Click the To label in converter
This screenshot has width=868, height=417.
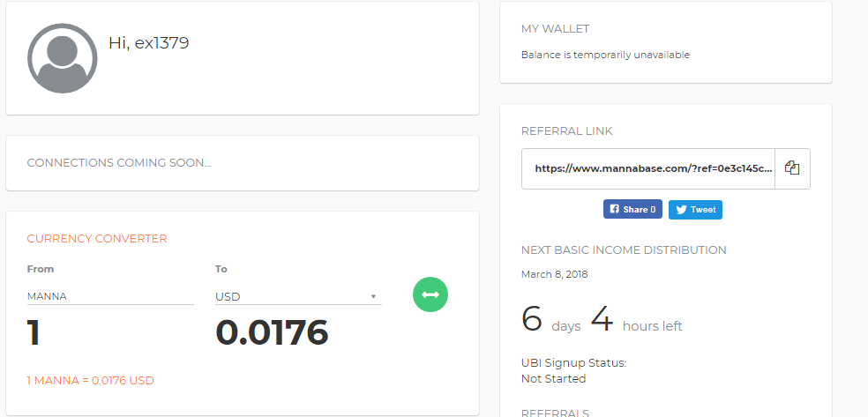pos(221,269)
